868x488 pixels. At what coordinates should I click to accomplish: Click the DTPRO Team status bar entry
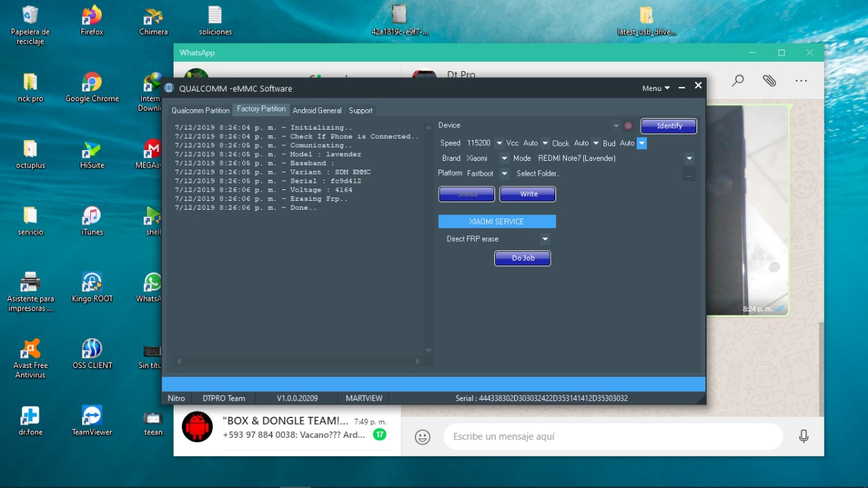tap(224, 398)
